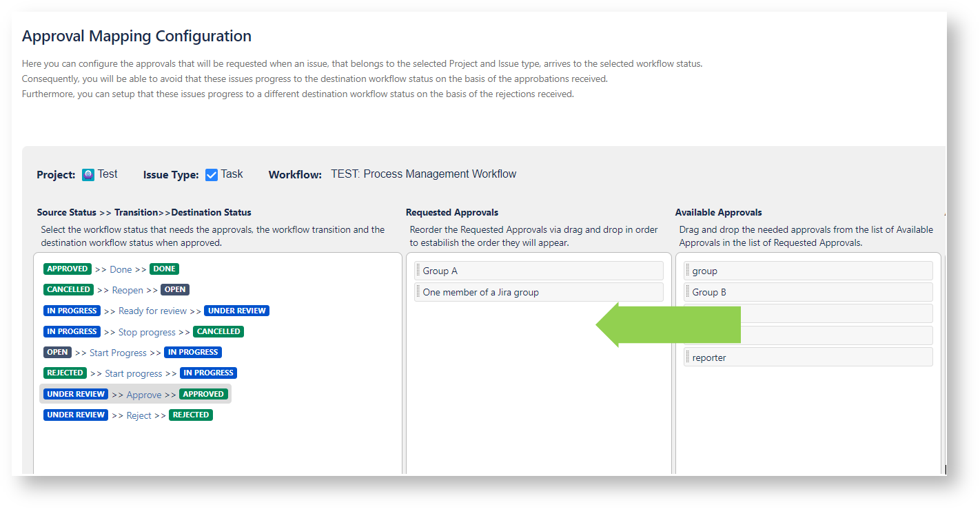Click the REJECTED badge before Start progress
The image size is (980, 509).
coord(65,373)
